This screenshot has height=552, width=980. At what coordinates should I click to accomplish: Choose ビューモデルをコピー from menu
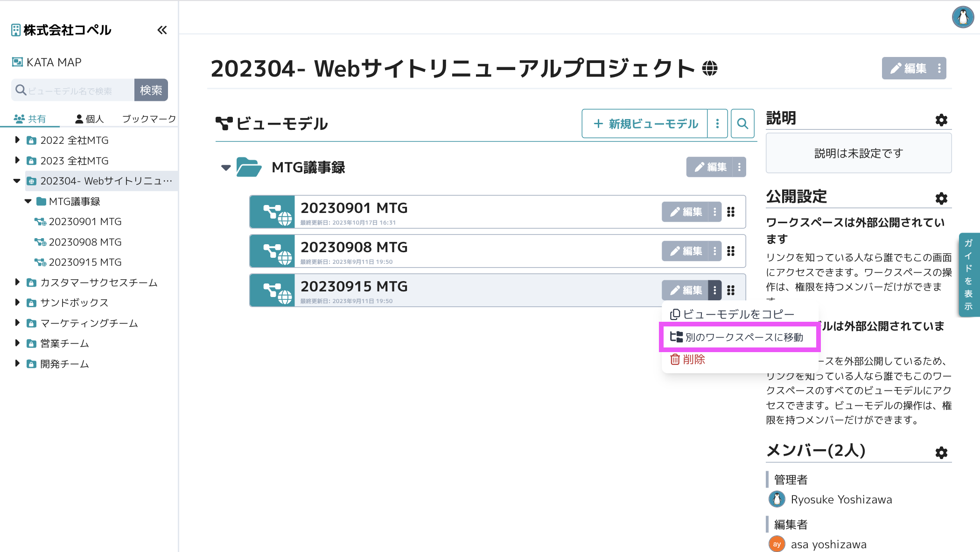(732, 314)
